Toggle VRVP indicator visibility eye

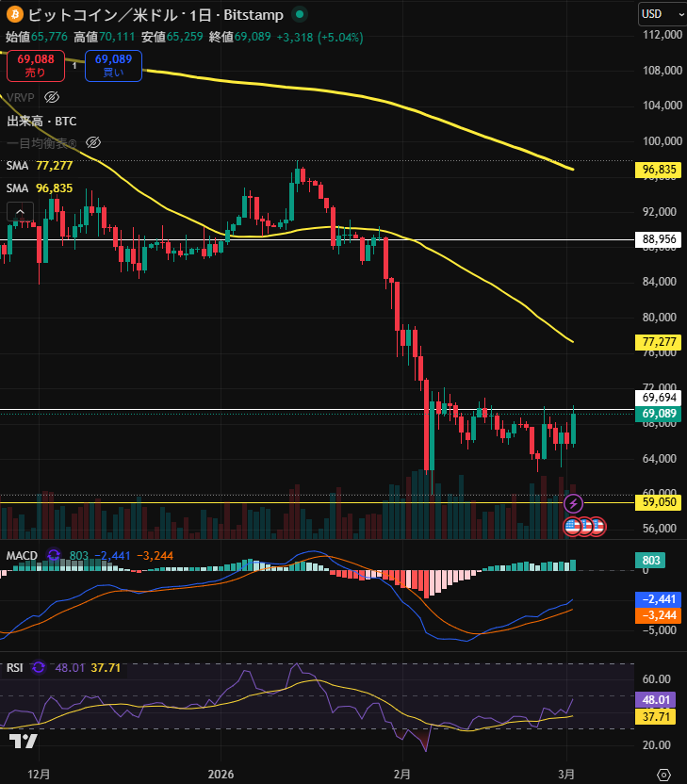53,97
